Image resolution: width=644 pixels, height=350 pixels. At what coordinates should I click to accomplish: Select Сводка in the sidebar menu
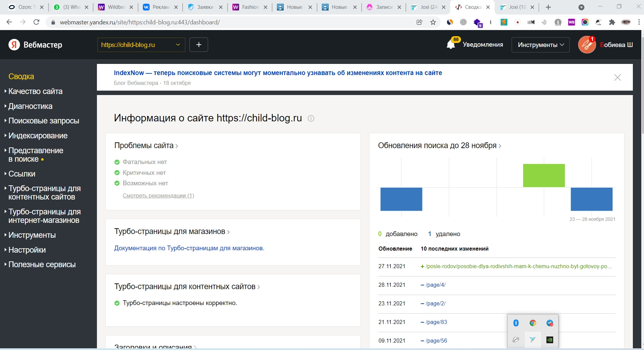[21, 76]
